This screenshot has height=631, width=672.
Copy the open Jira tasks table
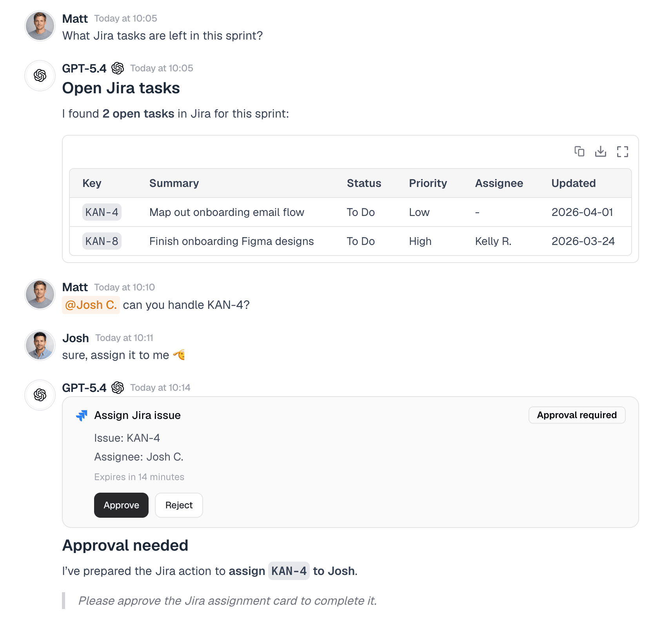580,152
